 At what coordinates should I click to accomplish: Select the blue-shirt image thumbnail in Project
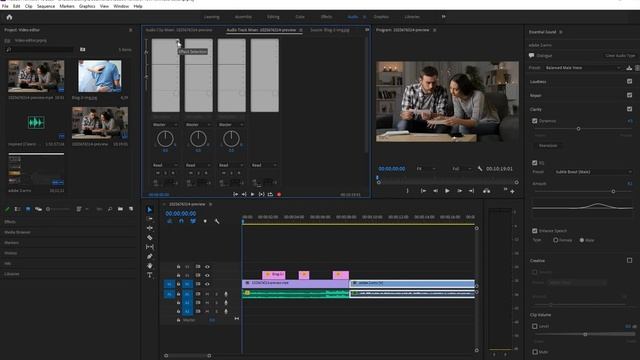(100, 76)
